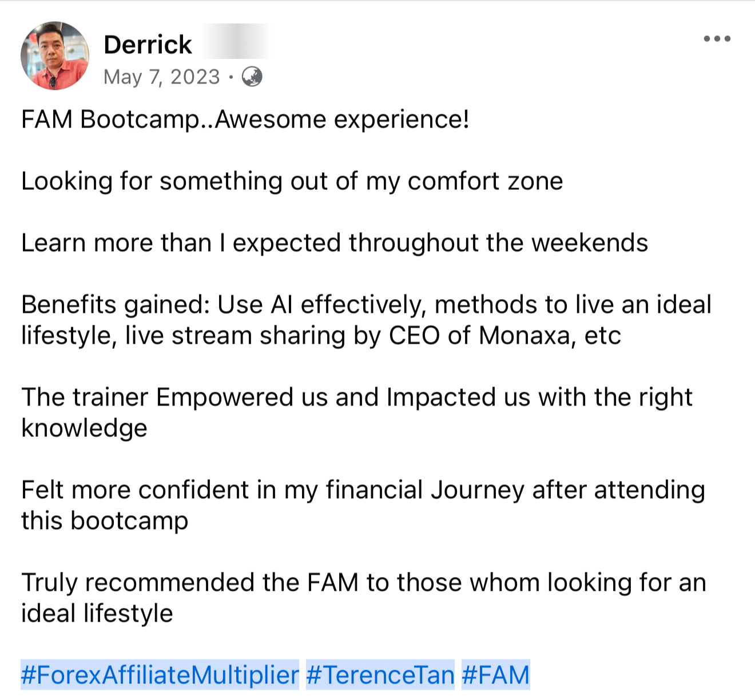Click the author name Derrick
This screenshot has width=755, height=700.
point(148,45)
